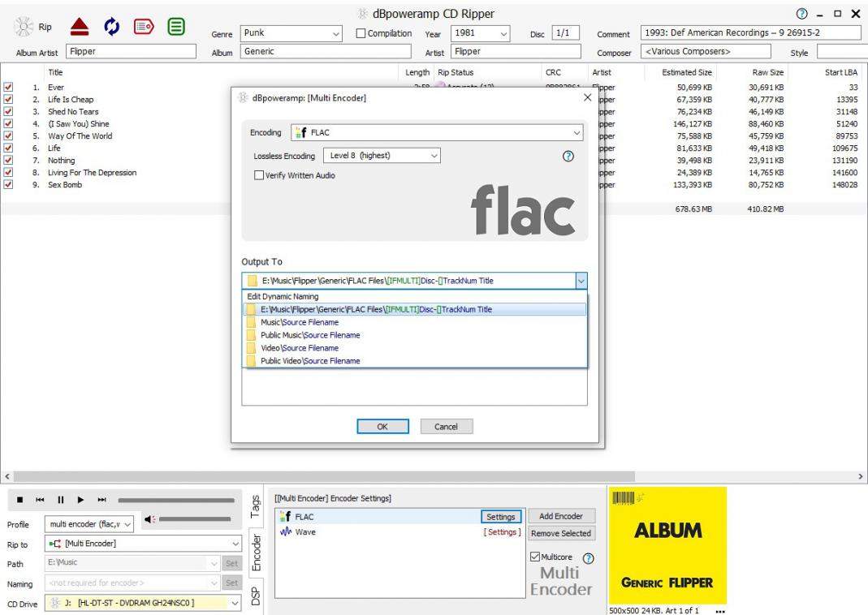Click the Rip CD icon
Viewport: 868px width, 615px height.
(26, 24)
